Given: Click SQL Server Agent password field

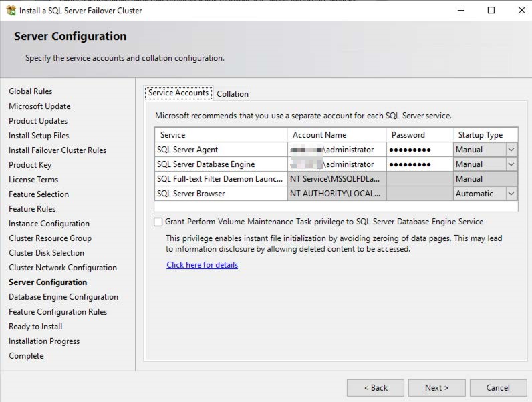Looking at the screenshot, I should (x=420, y=150).
